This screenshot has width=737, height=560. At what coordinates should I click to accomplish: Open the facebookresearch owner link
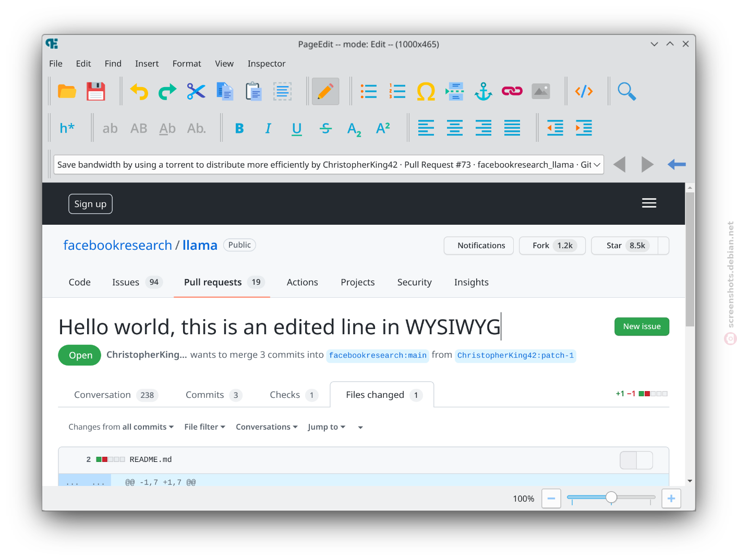(x=117, y=245)
